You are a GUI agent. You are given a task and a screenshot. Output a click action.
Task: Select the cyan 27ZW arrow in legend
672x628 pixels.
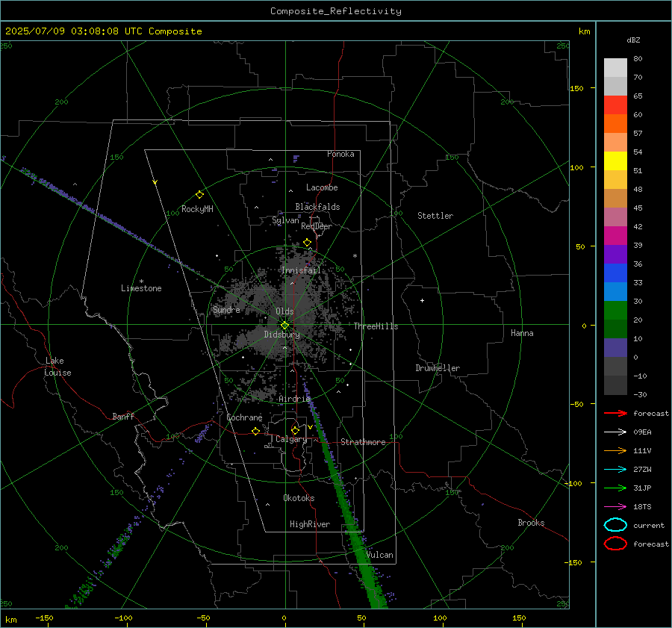point(615,470)
